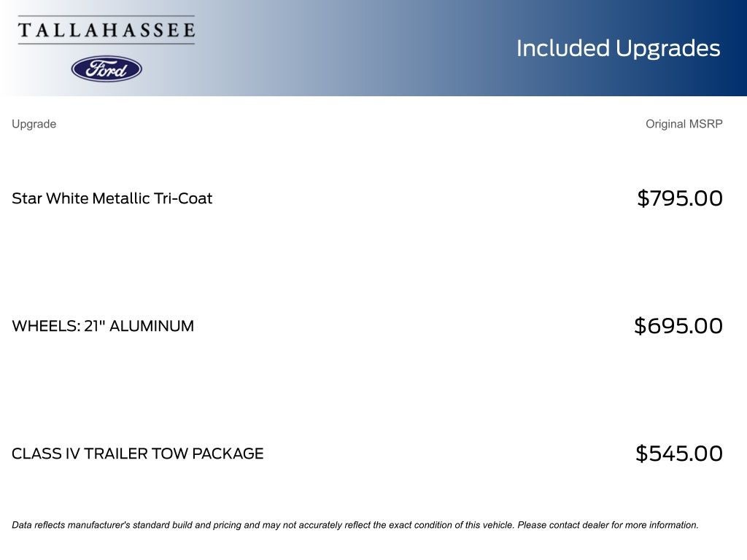Click the $545.00 price
This screenshot has height=560, width=747.
click(x=679, y=454)
